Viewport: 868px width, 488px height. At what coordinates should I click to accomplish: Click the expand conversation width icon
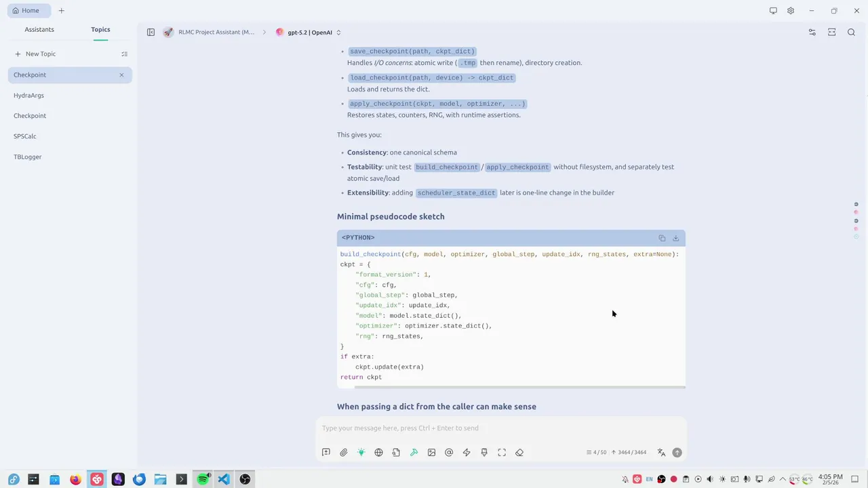pyautogui.click(x=832, y=33)
